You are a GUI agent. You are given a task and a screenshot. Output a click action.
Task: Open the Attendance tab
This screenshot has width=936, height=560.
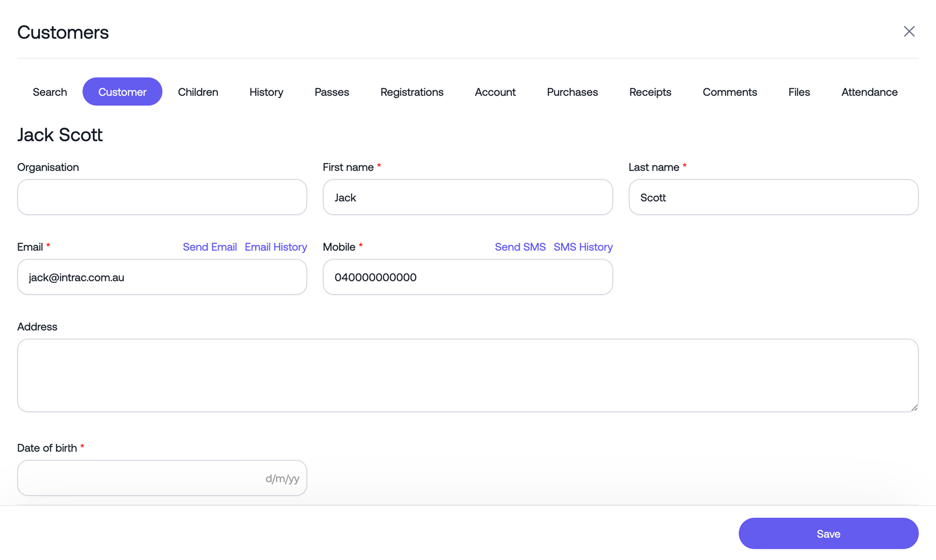tap(869, 92)
